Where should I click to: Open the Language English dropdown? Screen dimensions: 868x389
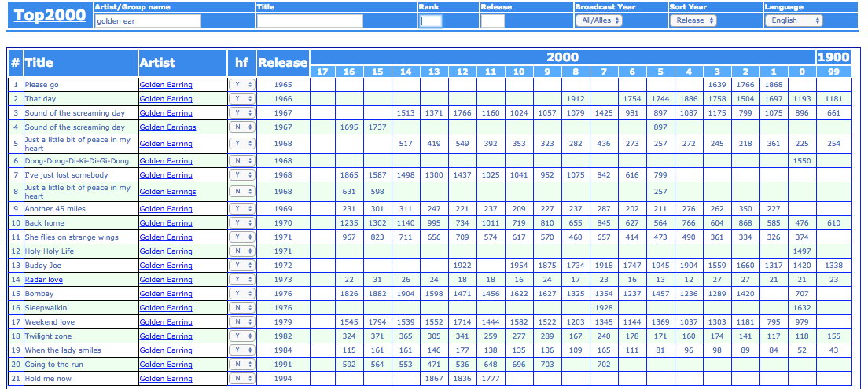tap(794, 20)
